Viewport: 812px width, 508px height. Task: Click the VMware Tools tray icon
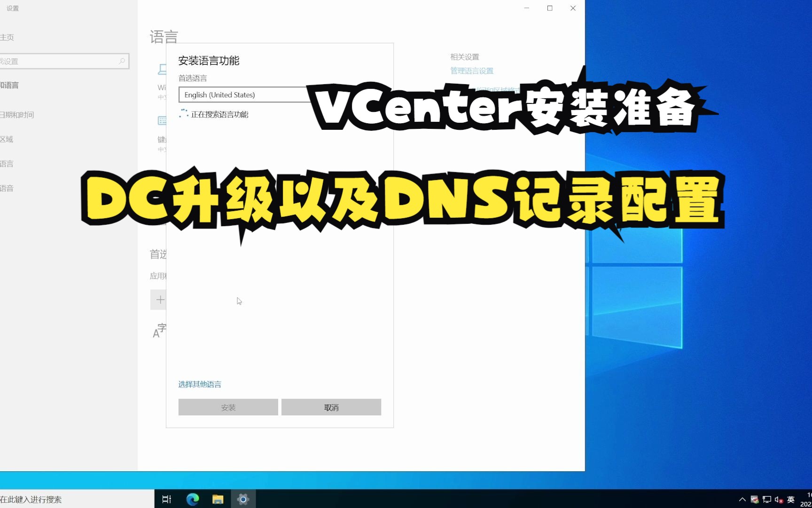pyautogui.click(x=755, y=500)
